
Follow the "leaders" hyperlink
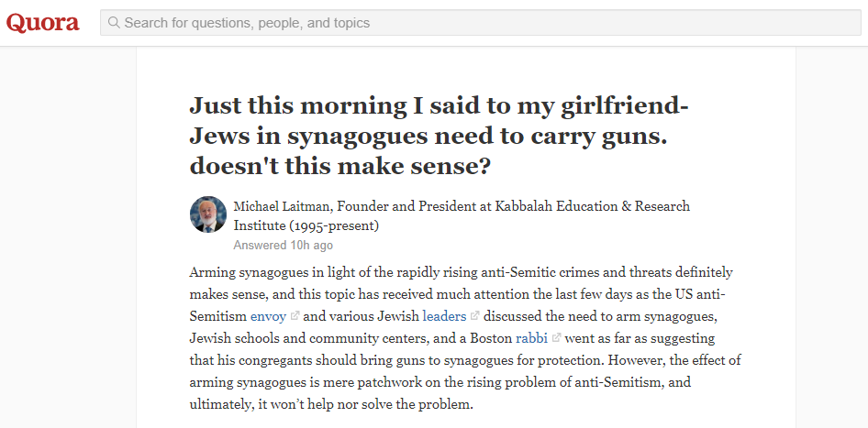click(444, 316)
